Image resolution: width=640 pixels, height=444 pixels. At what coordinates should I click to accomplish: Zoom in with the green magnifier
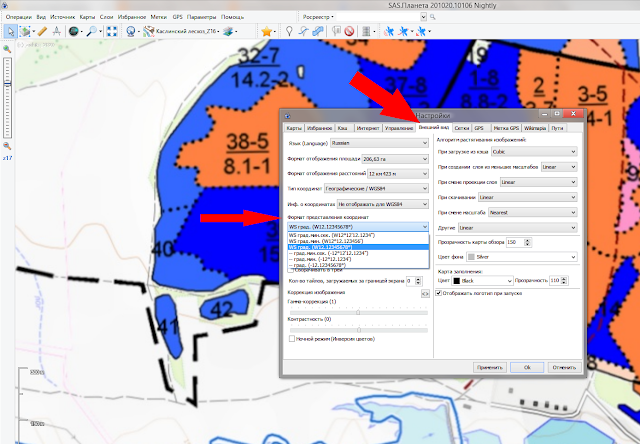point(7,49)
